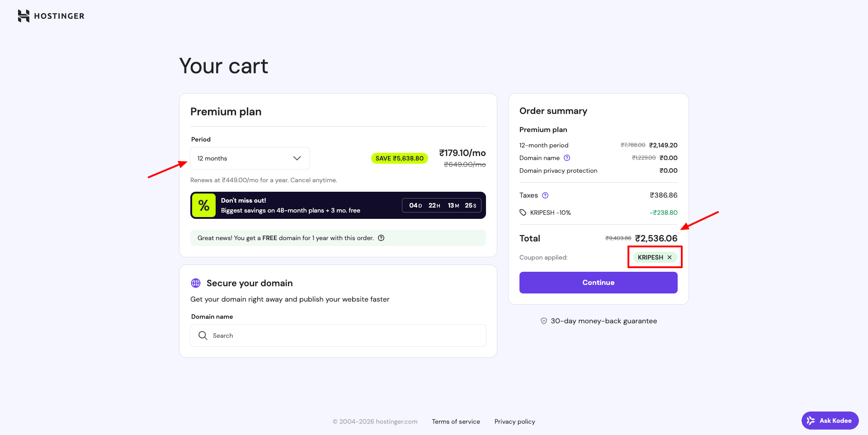
Task: Click the Hostinger logo icon
Action: 24,16
